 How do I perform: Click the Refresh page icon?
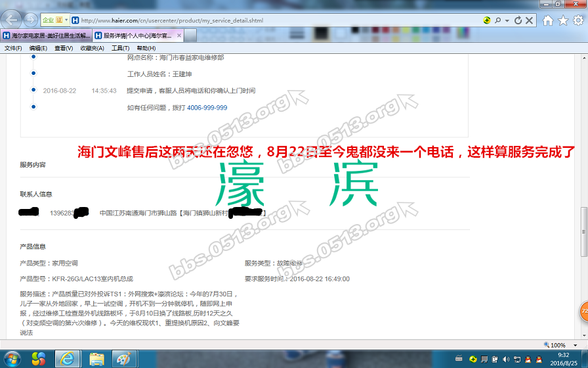click(518, 21)
